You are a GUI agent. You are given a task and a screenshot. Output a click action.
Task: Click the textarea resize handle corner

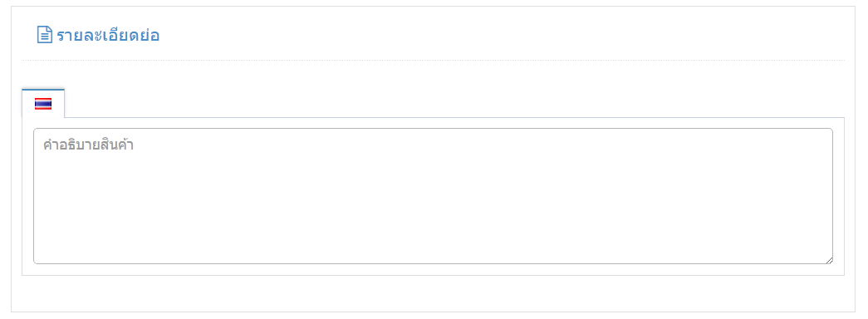point(829,260)
